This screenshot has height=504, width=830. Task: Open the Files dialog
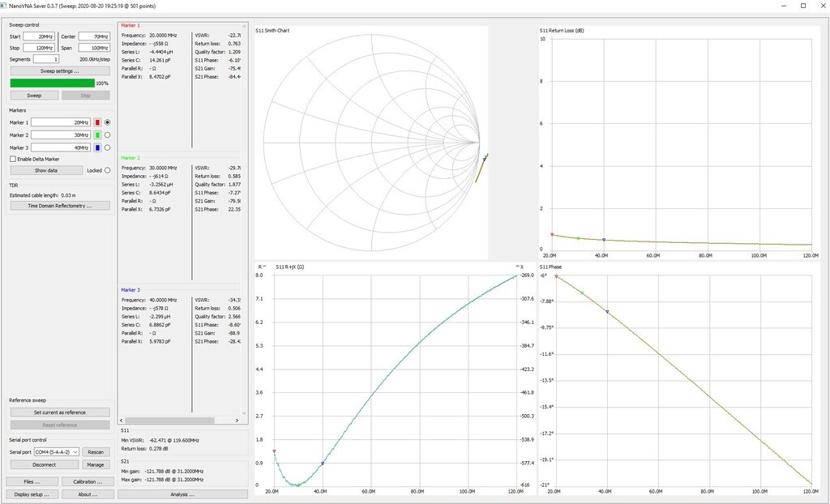click(x=32, y=482)
